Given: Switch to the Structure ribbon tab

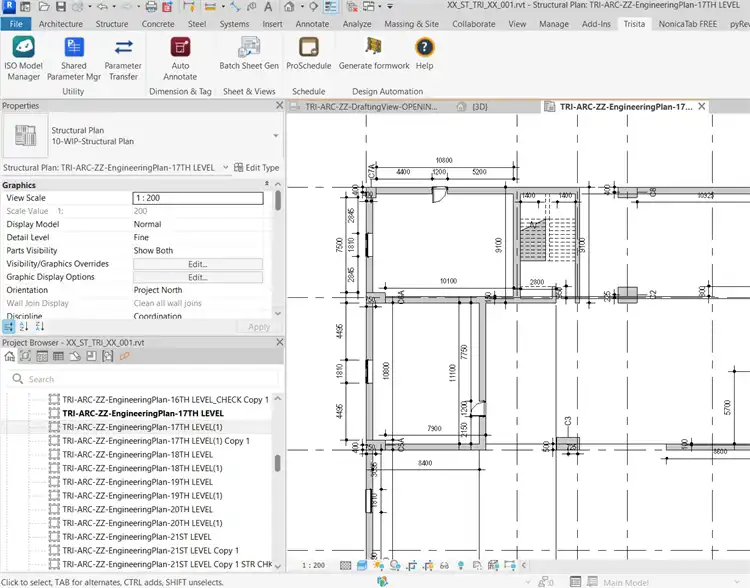Looking at the screenshot, I should [111, 24].
